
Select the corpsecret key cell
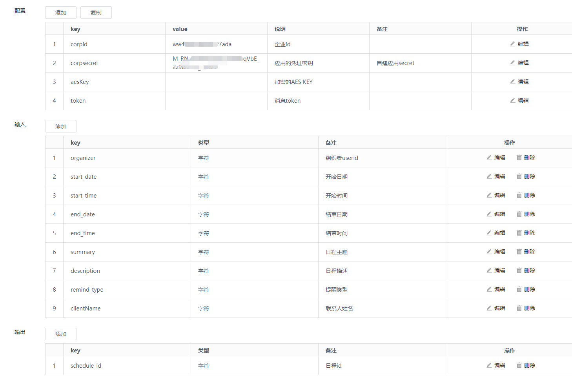(114, 63)
